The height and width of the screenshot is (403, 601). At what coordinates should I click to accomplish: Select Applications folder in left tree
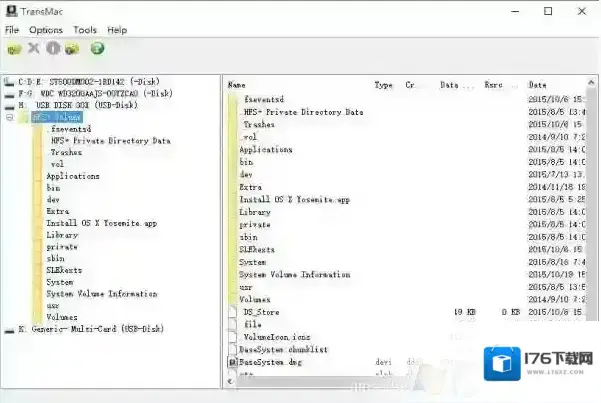point(73,176)
